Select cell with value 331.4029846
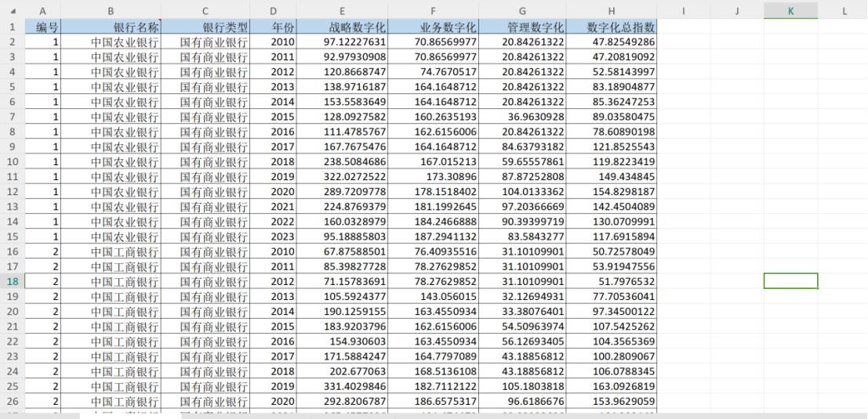Screen dimensions: 868x419 (342, 386)
